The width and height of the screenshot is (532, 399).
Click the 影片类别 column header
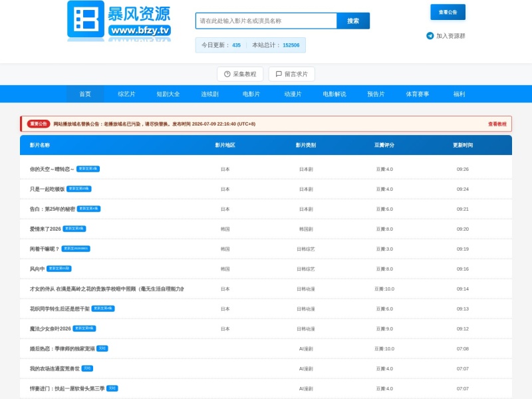point(306,145)
